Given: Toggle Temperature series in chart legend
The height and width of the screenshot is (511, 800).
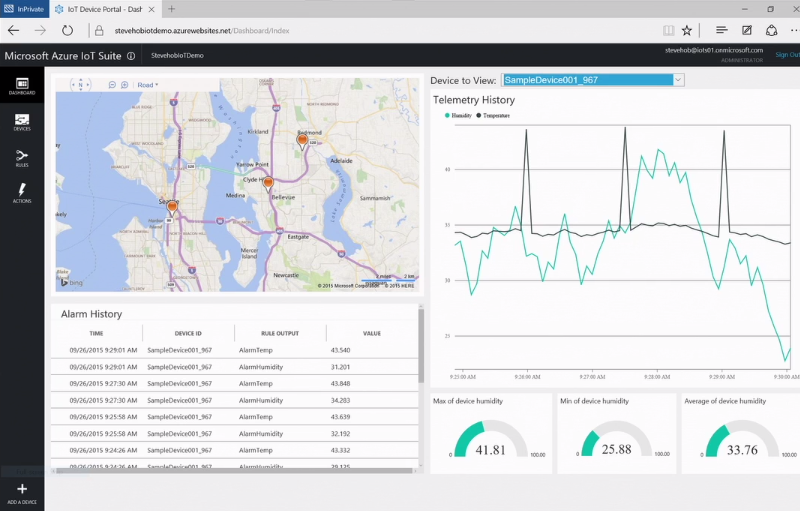Looking at the screenshot, I should (492, 116).
